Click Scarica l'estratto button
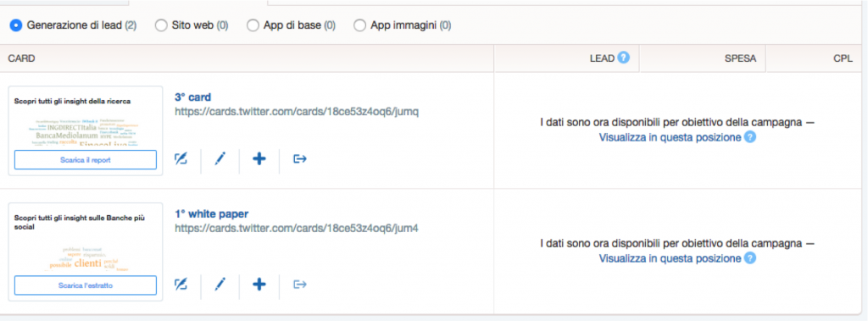Viewport: 868px width, 321px height. [x=86, y=285]
